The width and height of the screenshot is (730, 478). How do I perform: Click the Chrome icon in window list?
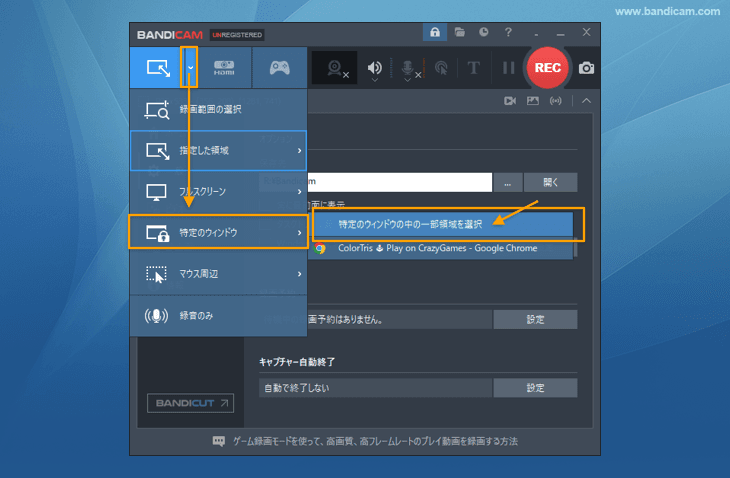(x=320, y=248)
